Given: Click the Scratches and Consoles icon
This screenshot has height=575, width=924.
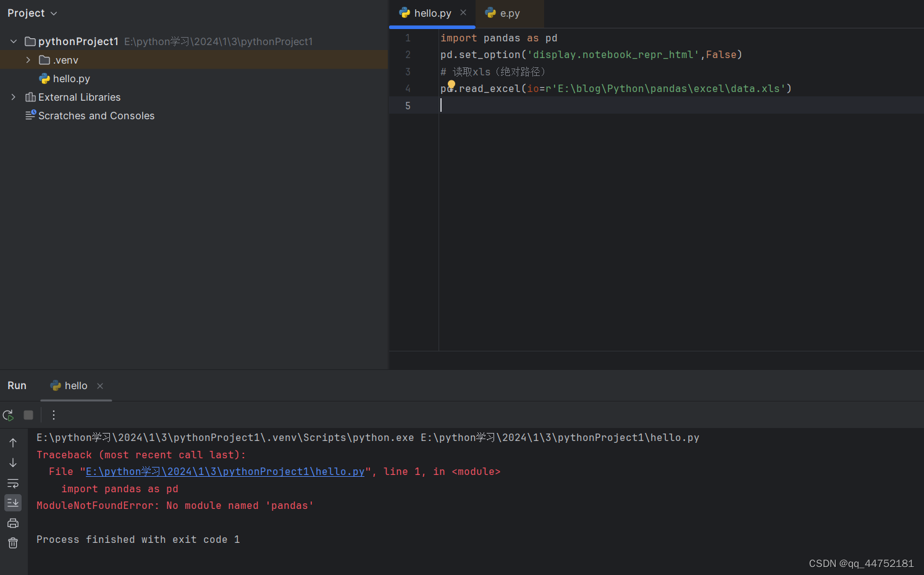Looking at the screenshot, I should click(x=30, y=115).
